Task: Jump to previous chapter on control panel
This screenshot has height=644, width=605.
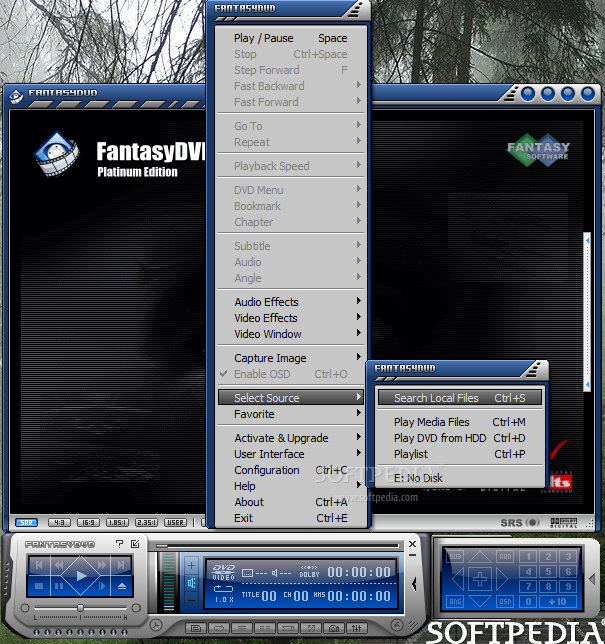Action: tap(39, 565)
